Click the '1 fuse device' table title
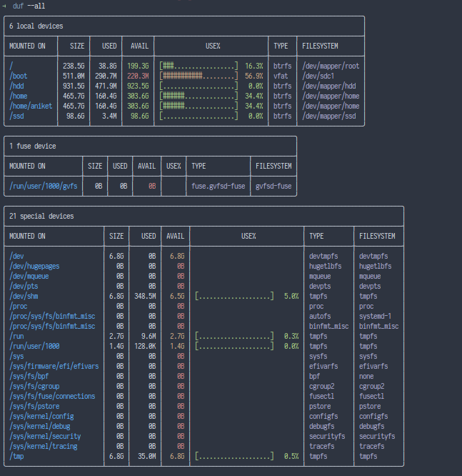Viewport: 462px width, 476px height. tap(33, 147)
